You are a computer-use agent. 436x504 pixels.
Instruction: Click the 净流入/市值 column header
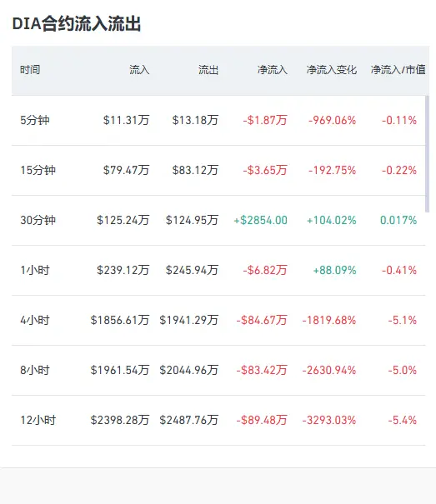click(x=398, y=70)
